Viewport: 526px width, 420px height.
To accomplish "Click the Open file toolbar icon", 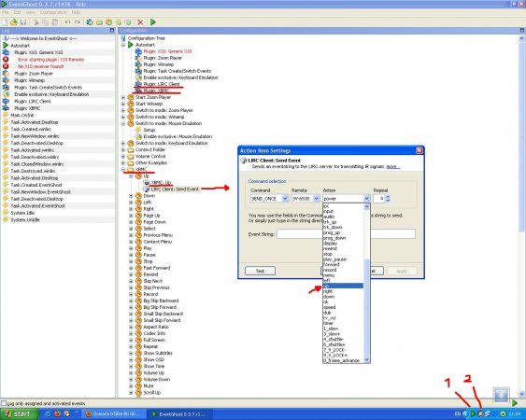I will (x=14, y=22).
